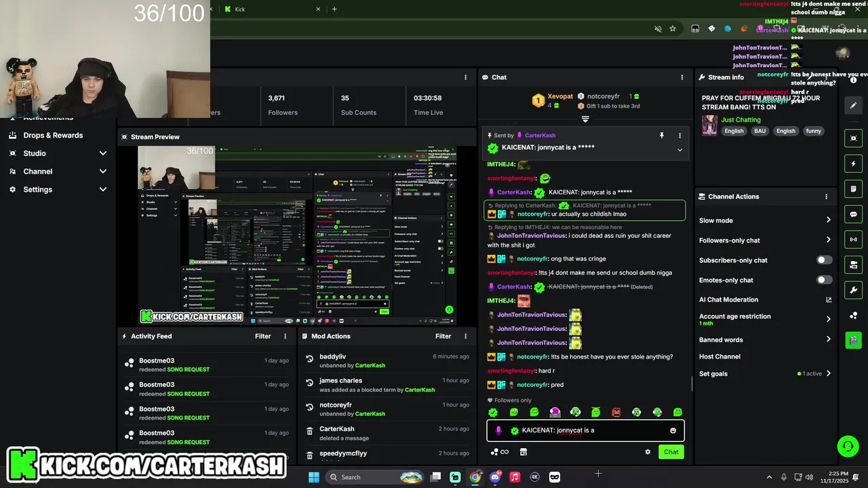868x488 pixels.
Task: Bookmark page with the star icon
Action: click(x=673, y=28)
